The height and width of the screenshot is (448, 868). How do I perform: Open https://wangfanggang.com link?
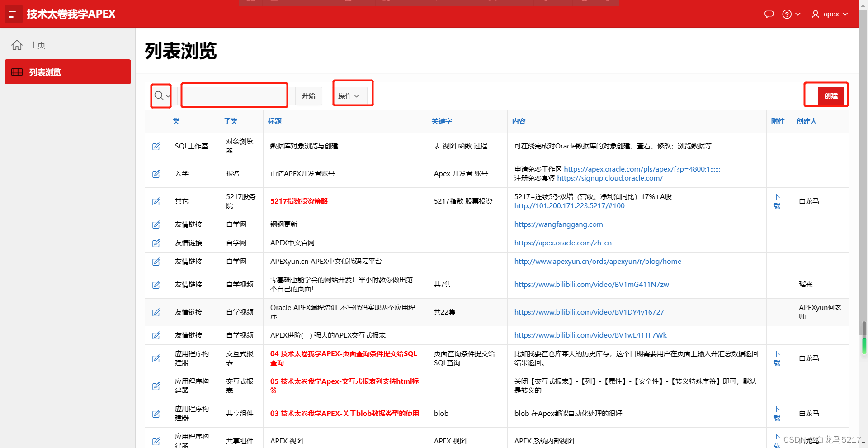558,224
